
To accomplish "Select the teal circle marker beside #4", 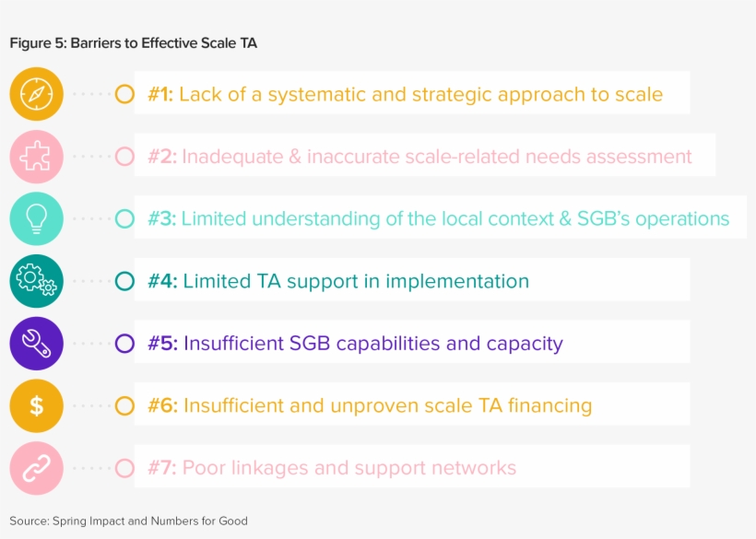I will 124,281.
